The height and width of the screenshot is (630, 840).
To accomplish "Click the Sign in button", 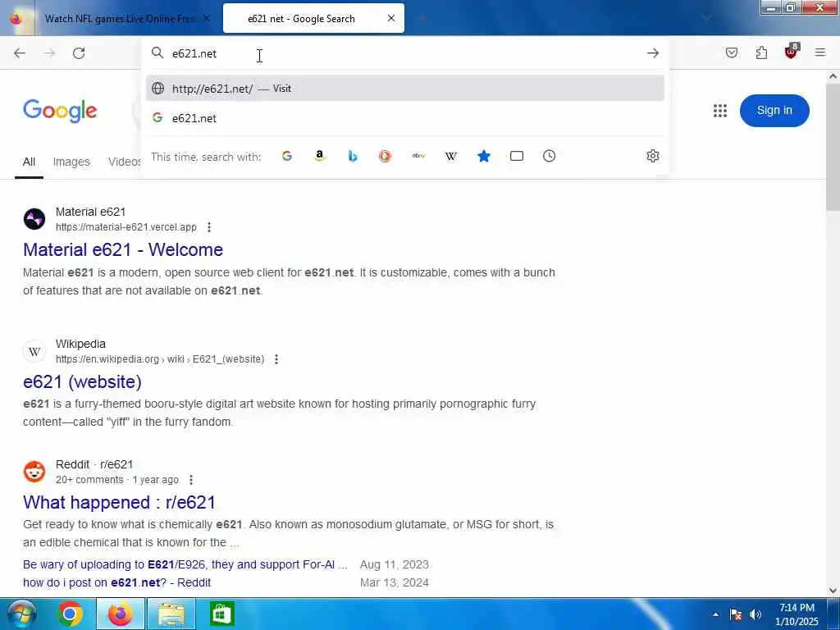I will (x=774, y=111).
